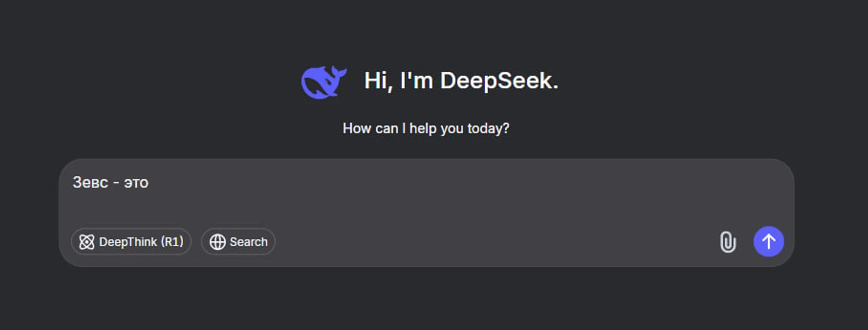Send the message with the up-arrow button
868x330 pixels.
coord(769,241)
